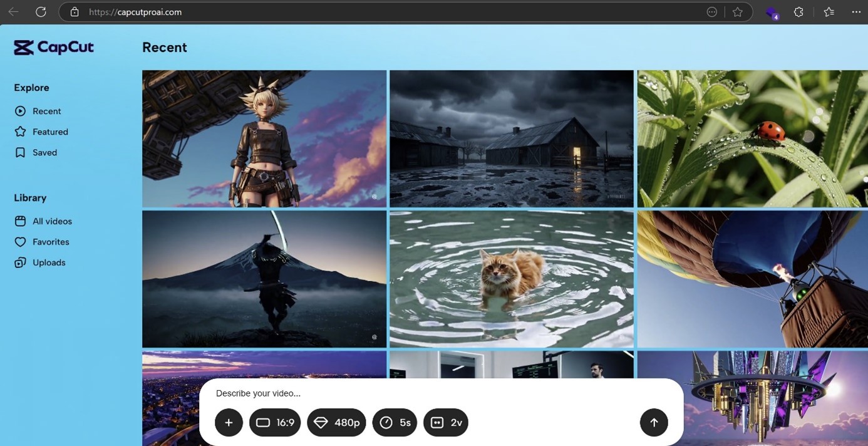
Task: Open the hot air balloon thumbnail
Action: point(752,279)
